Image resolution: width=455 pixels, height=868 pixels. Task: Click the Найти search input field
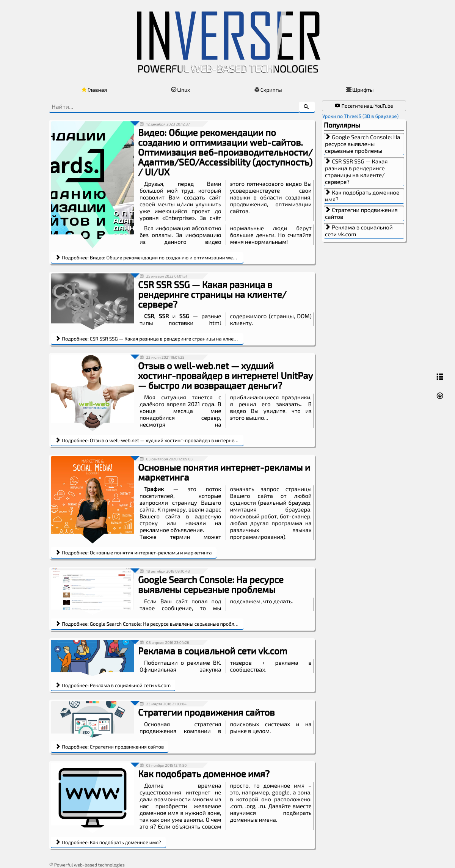click(174, 107)
